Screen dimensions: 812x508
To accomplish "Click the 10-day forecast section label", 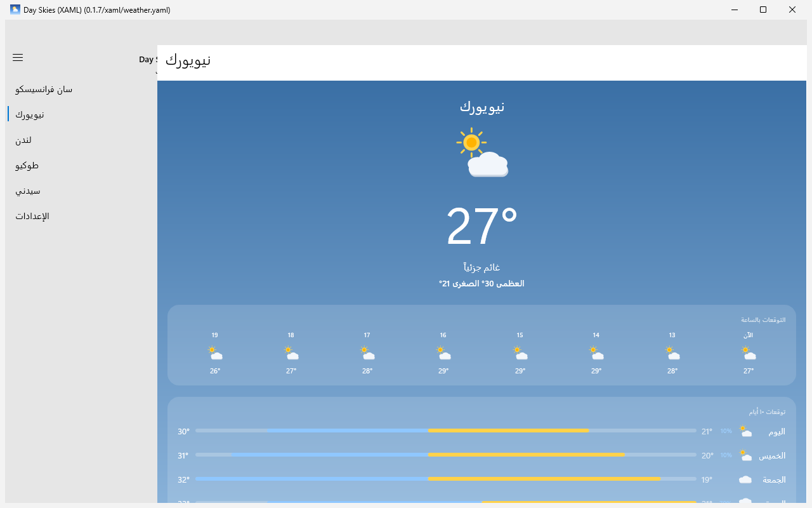I will tap(767, 412).
